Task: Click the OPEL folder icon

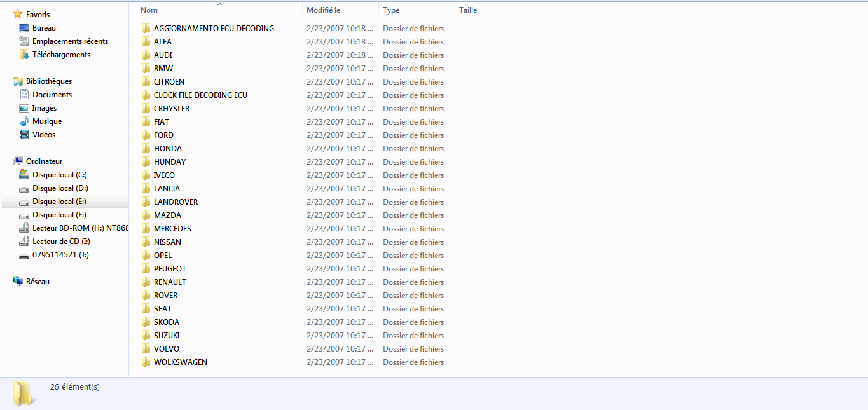Action: point(146,255)
